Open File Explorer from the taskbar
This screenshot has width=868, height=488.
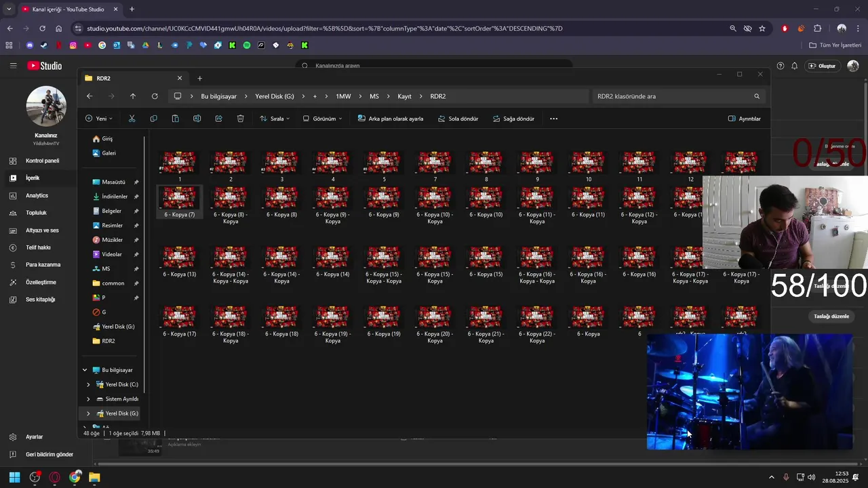[x=94, y=477]
